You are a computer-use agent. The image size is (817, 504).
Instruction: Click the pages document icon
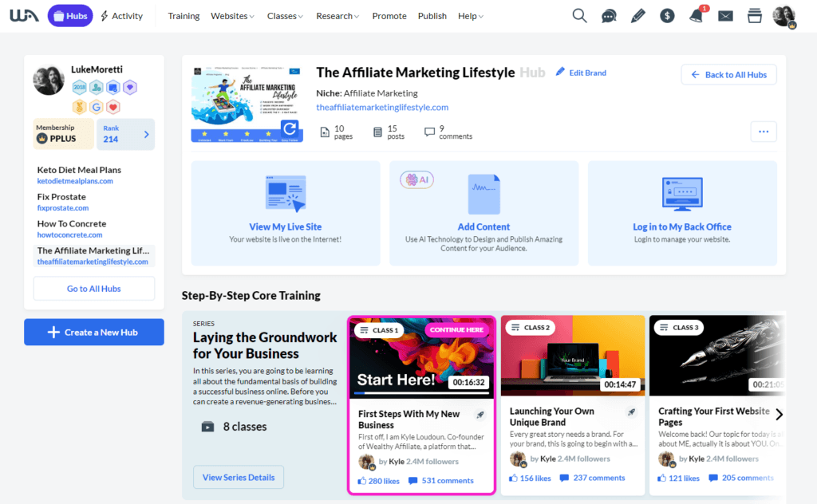click(x=325, y=132)
